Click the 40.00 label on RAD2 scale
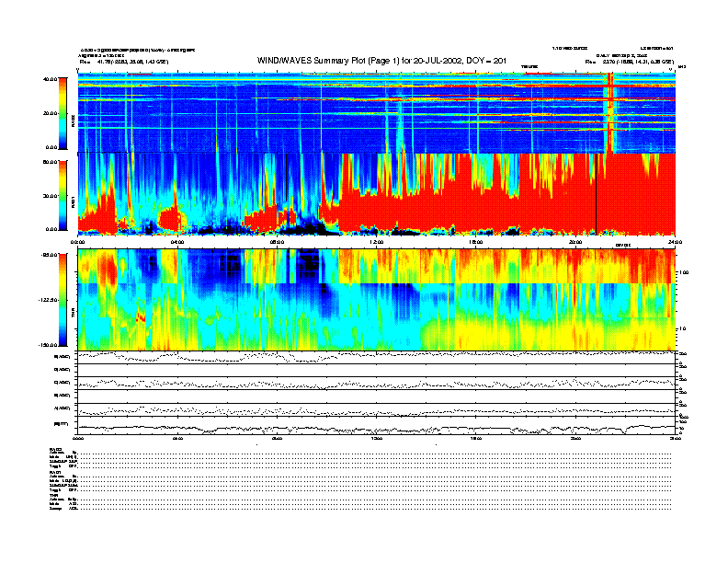The width and height of the screenshot is (728, 563). tap(51, 79)
